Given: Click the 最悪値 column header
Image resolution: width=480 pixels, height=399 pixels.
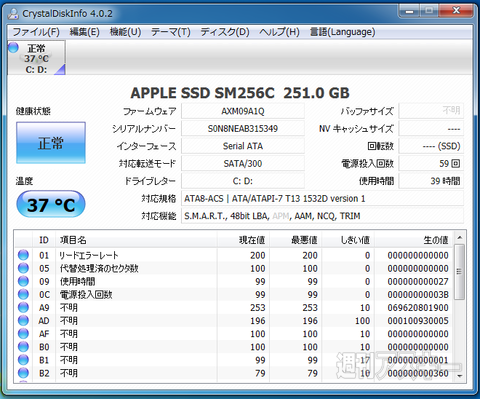Looking at the screenshot, I should point(296,240).
